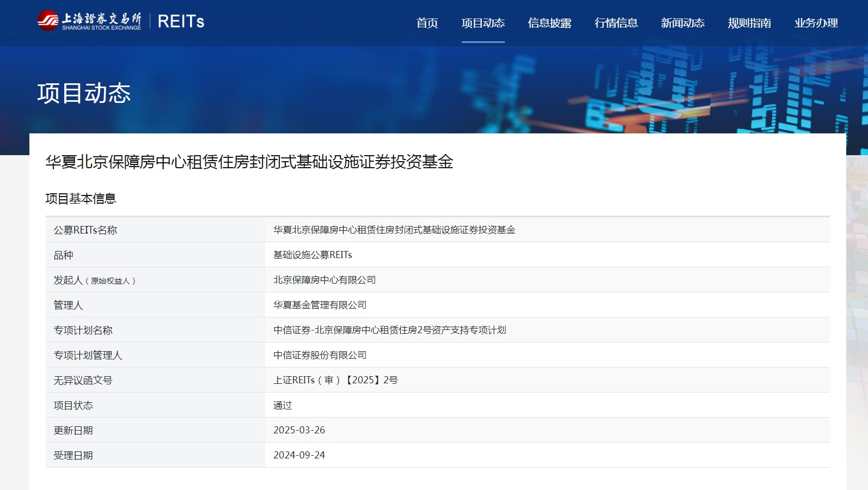Screen dimensions: 868x490
Task: Click 北京保障房中心有限公司 value
Action: click(x=325, y=280)
